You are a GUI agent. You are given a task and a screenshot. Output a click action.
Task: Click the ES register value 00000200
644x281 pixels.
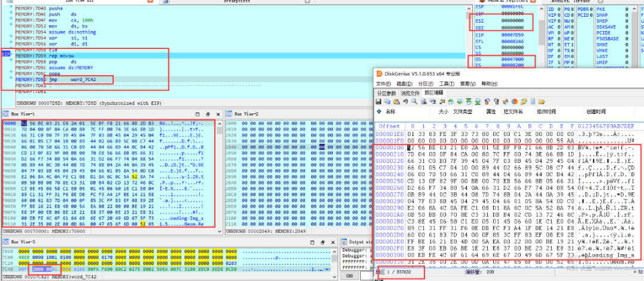pyautogui.click(x=512, y=65)
